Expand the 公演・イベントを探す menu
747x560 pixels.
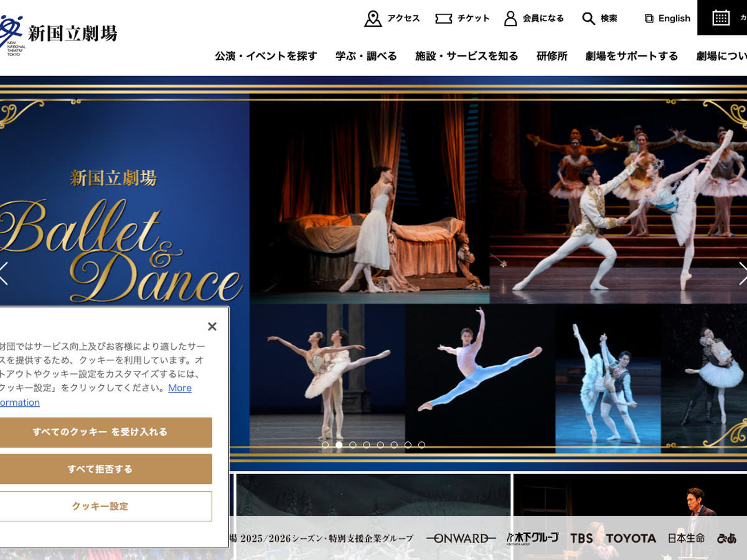[x=266, y=56]
